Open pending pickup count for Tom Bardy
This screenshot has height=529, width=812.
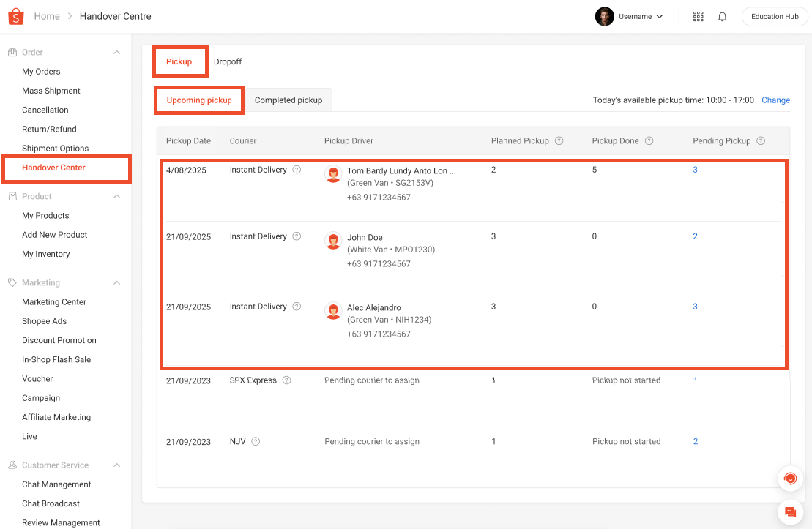[x=695, y=170]
